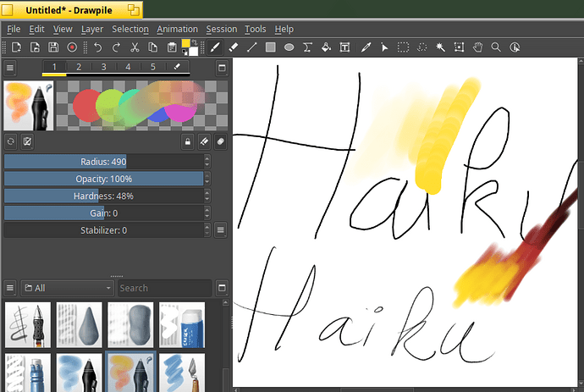Select the Rectangle tool

pos(270,47)
